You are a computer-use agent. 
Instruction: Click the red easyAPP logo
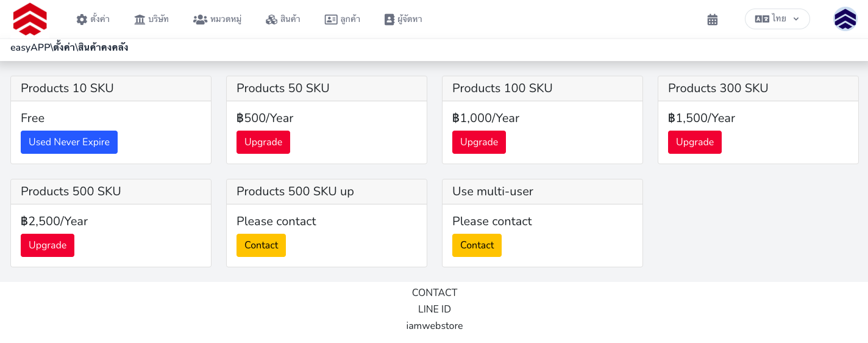point(30,19)
